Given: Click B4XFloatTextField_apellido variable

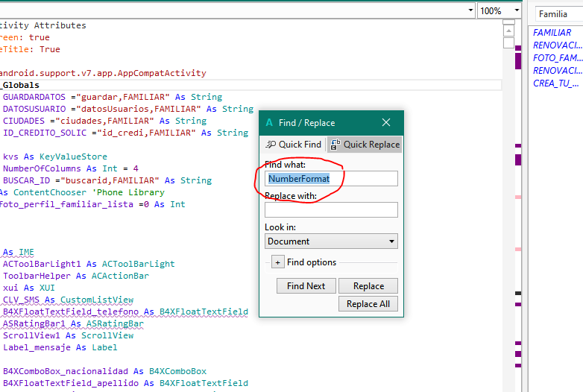Looking at the screenshot, I should point(71,383).
